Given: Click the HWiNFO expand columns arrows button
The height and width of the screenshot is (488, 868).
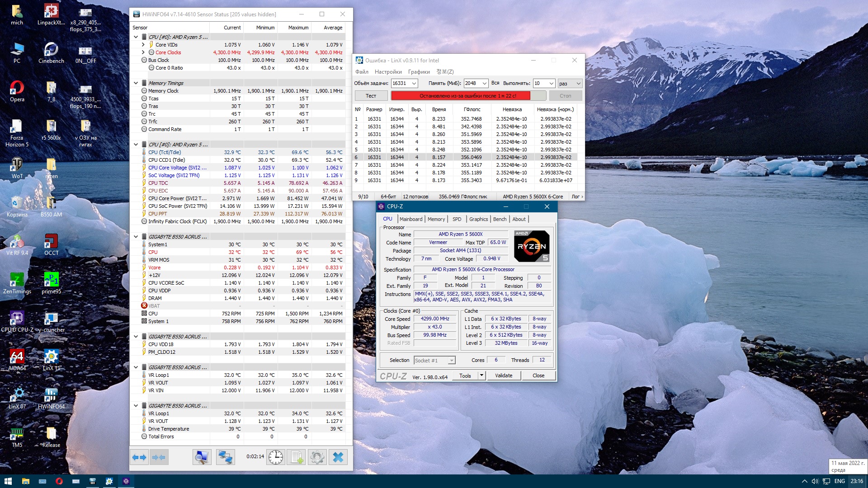Looking at the screenshot, I should 139,457.
